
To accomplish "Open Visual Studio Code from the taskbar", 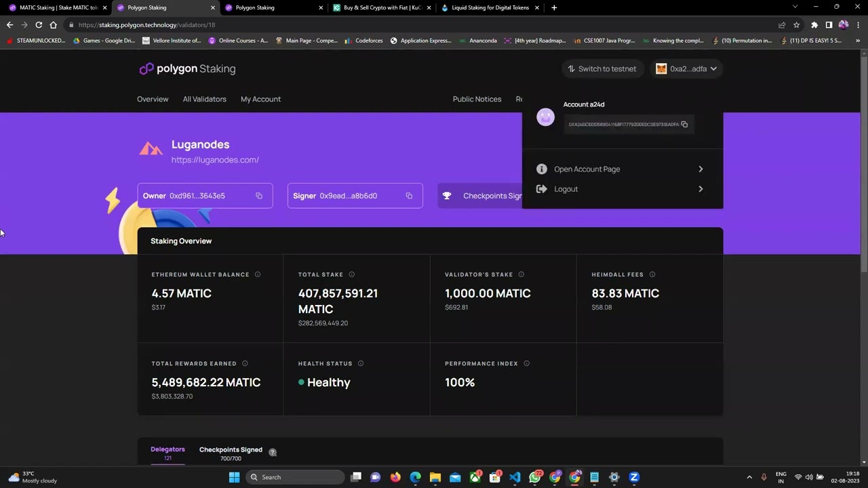I will (515, 477).
